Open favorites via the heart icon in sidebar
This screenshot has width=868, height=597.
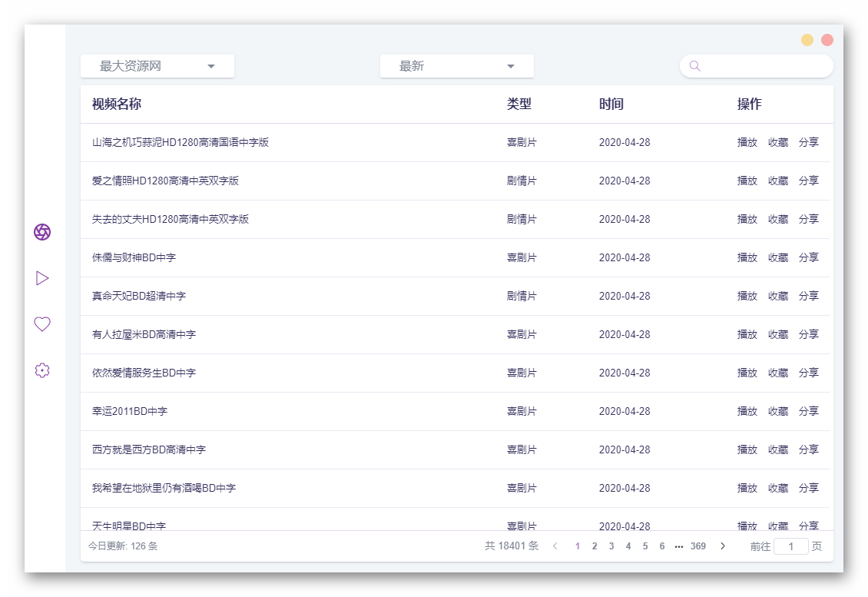click(42, 323)
